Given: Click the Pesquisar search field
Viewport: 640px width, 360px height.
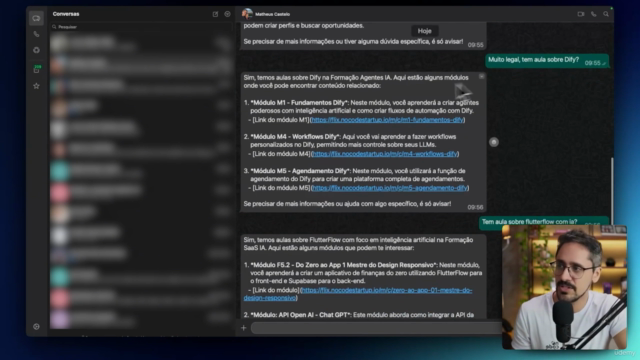Looking at the screenshot, I should pyautogui.click(x=141, y=27).
